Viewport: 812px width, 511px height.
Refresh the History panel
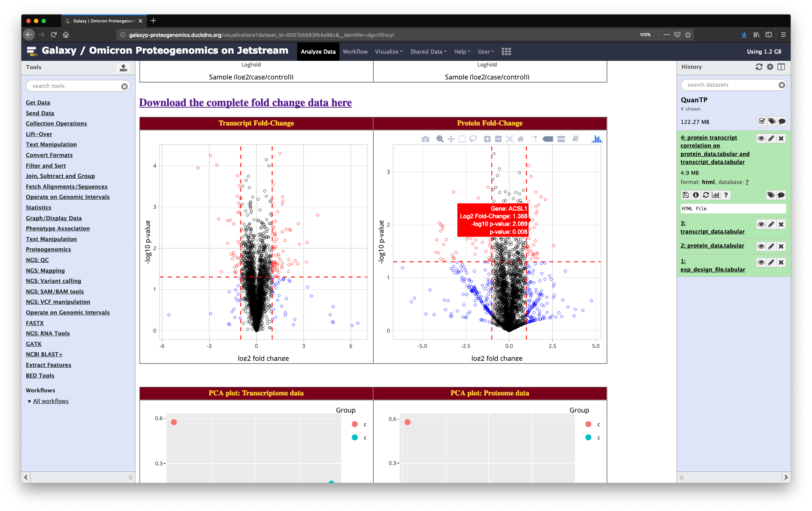pos(759,67)
